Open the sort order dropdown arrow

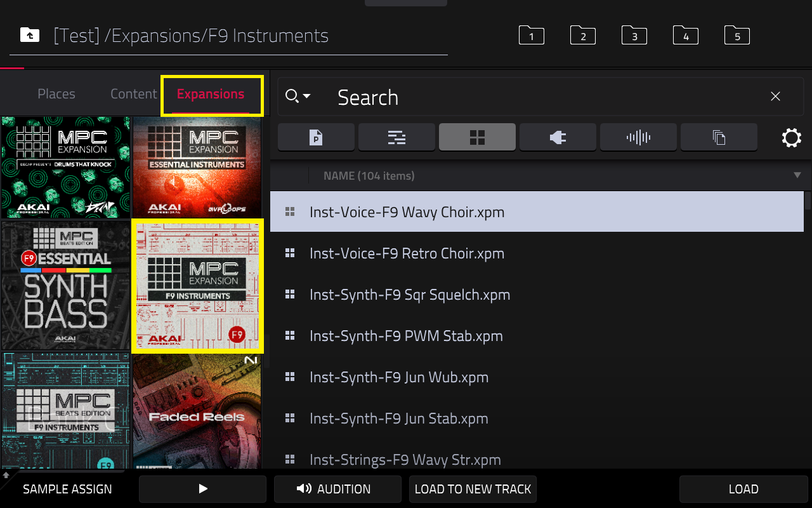click(797, 175)
